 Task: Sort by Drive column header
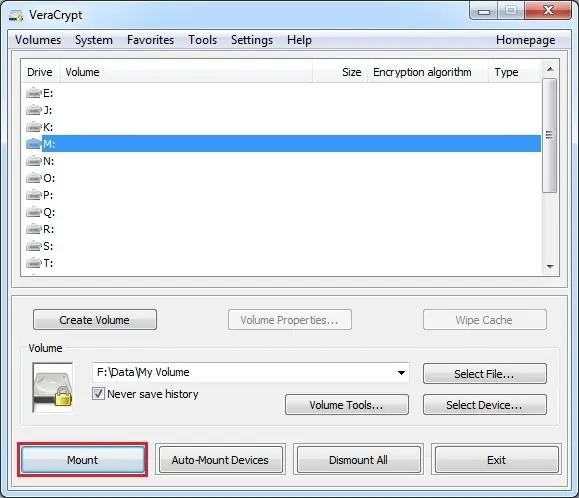coord(40,72)
